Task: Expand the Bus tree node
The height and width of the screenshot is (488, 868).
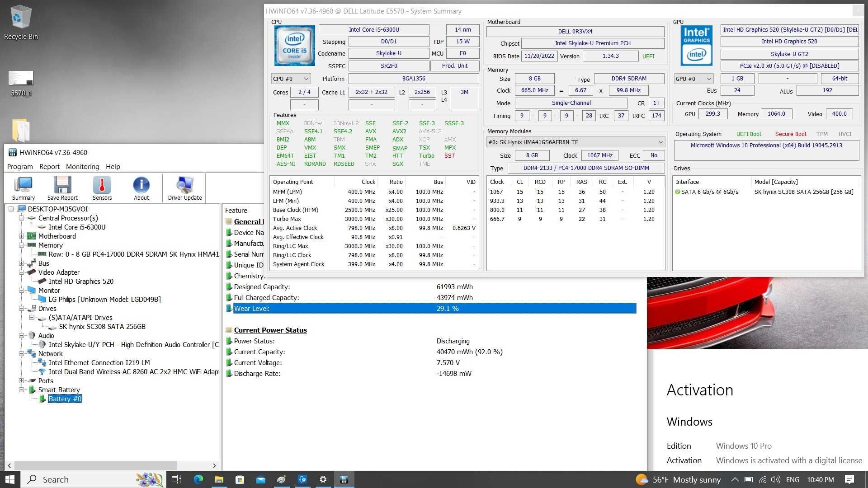Action: pos(21,263)
